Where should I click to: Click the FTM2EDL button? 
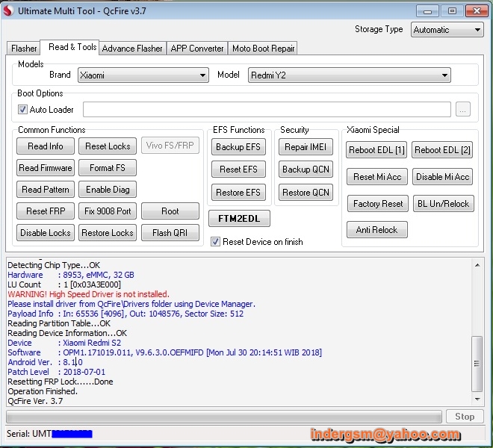(239, 219)
